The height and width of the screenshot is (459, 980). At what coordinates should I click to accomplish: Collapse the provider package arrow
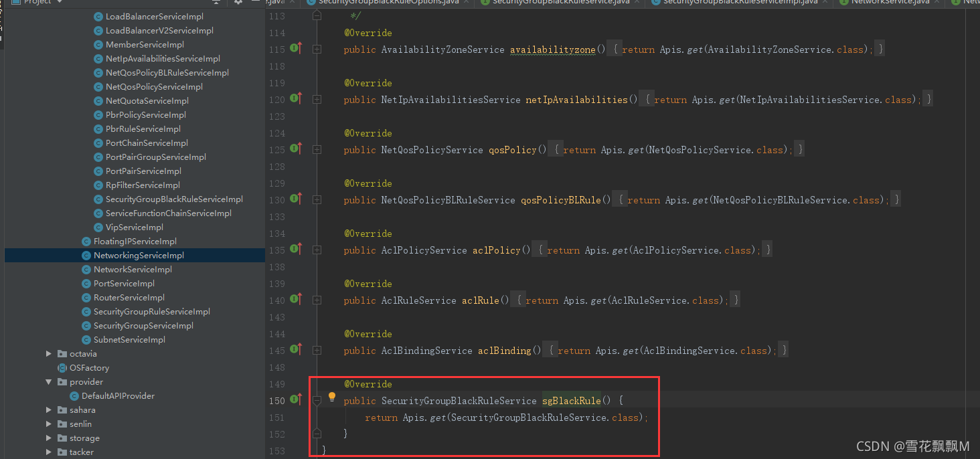click(49, 382)
